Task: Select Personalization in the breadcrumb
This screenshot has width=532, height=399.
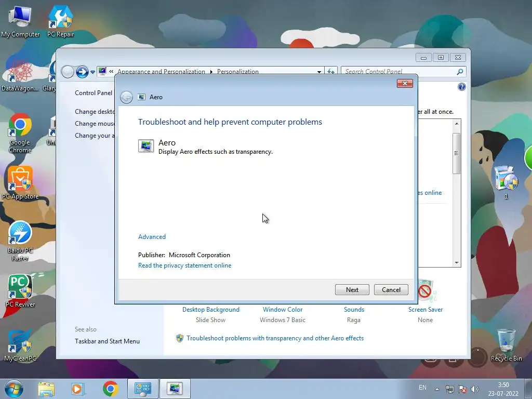Action: [x=237, y=72]
